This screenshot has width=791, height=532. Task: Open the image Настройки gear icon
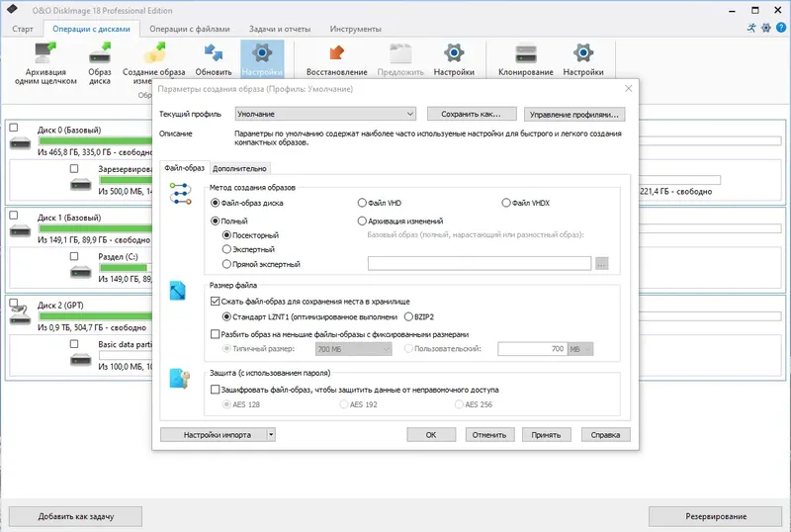pos(262,52)
